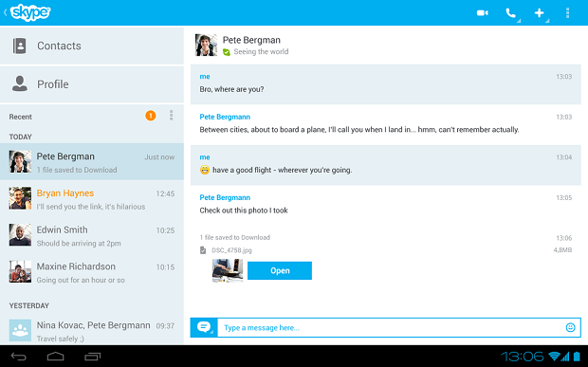
Task: Click the YESTERDAY section header
Action: click(x=28, y=305)
